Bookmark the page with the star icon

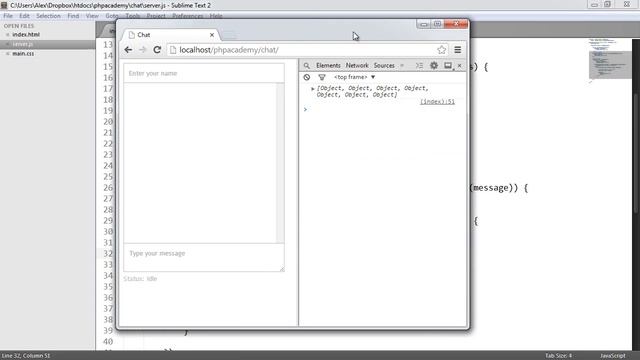tap(442, 50)
